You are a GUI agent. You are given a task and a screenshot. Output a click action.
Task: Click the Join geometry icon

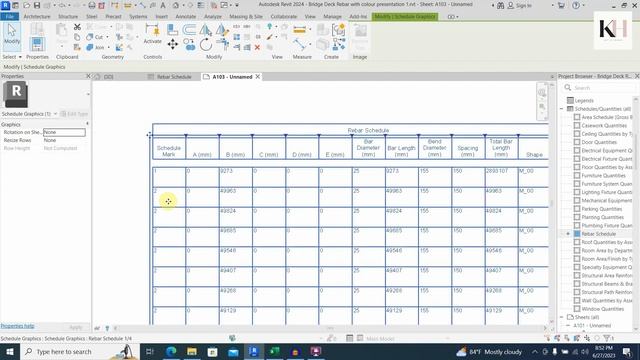pos(90,47)
